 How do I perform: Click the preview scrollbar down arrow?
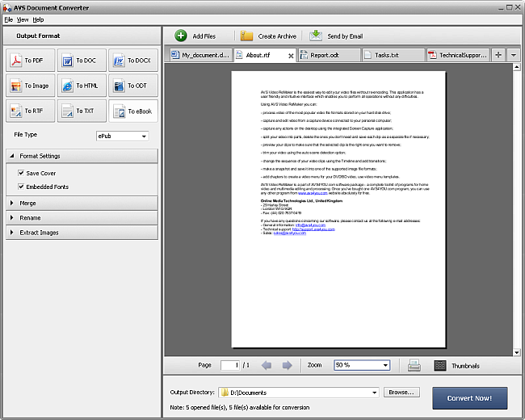click(x=517, y=352)
